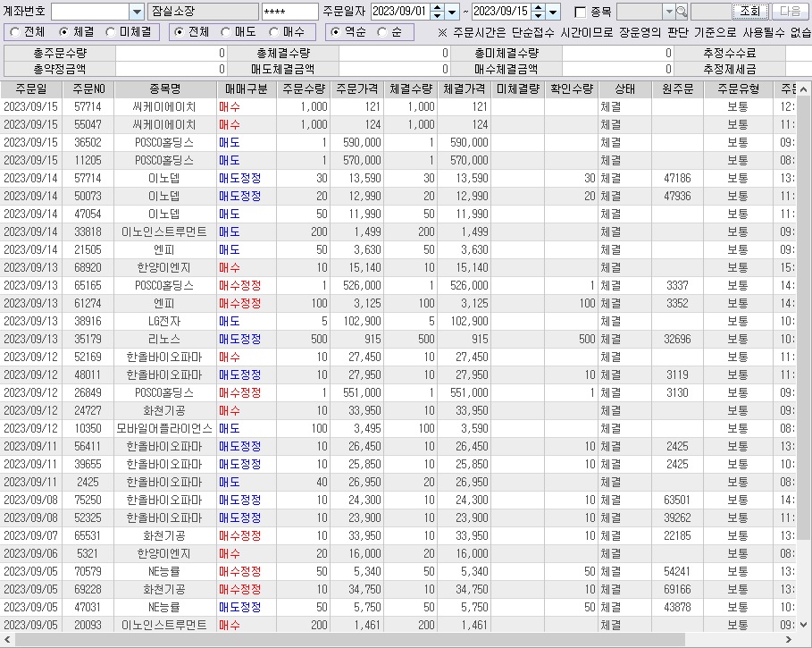Select the 순 sort order radio
This screenshot has height=648, width=812.
(382, 31)
